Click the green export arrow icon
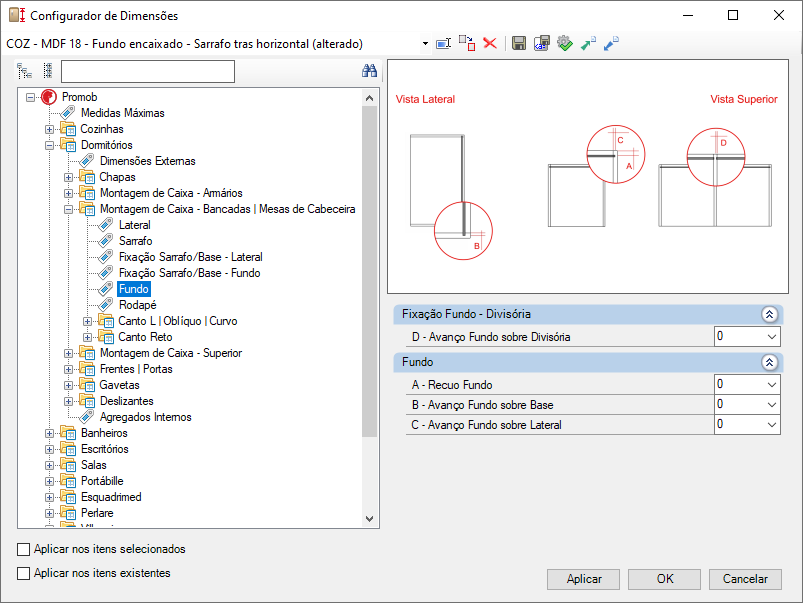The width and height of the screenshot is (803, 603). (x=588, y=44)
